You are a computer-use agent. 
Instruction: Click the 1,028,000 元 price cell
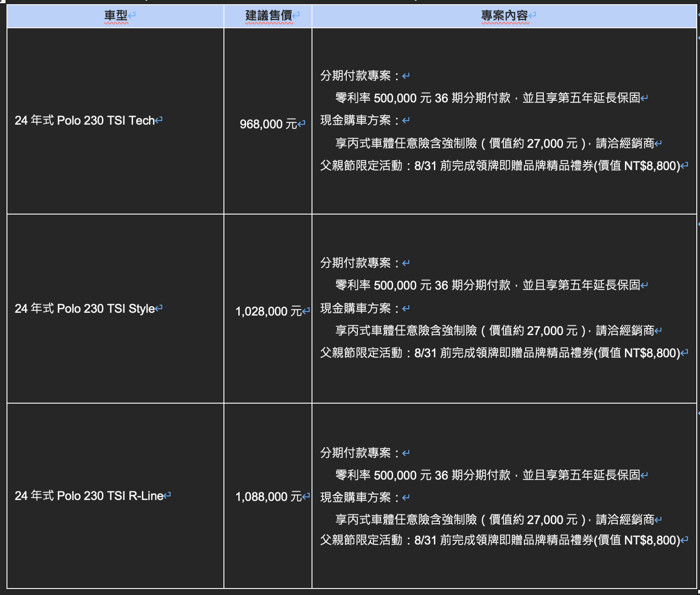coord(268,311)
